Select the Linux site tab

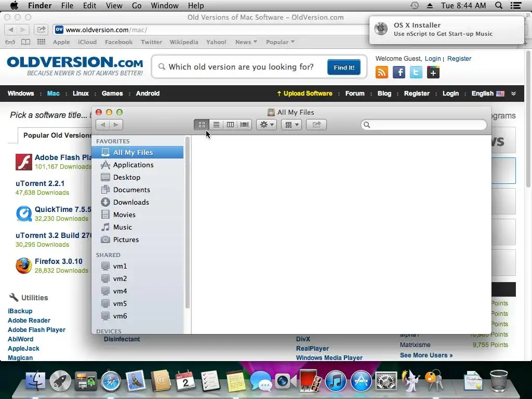81,94
